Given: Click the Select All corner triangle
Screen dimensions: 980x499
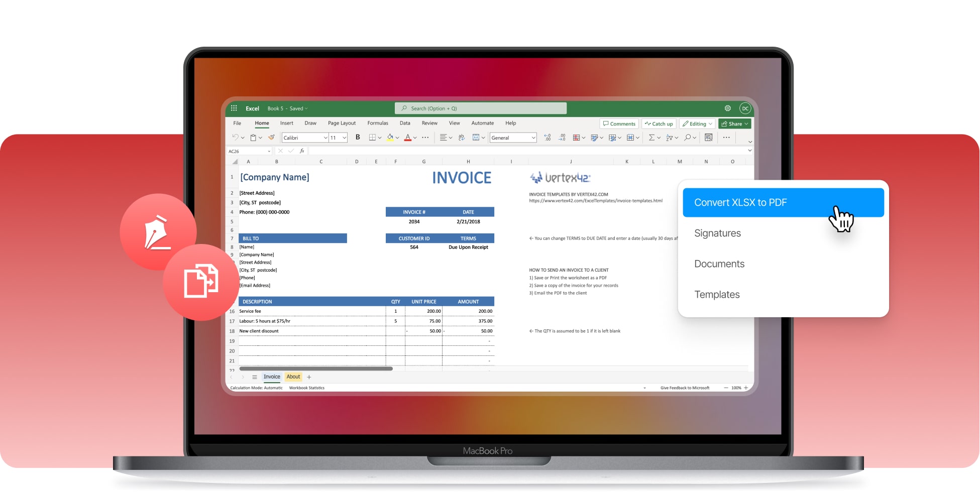Looking at the screenshot, I should 235,162.
